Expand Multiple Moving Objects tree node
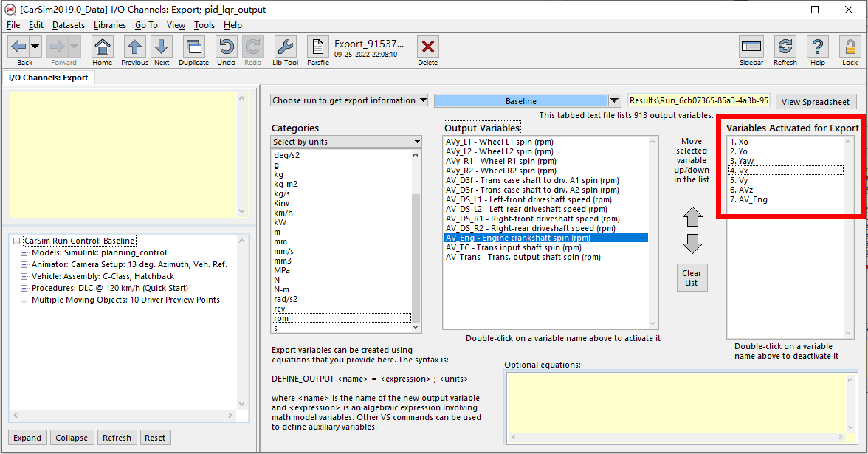The width and height of the screenshot is (868, 454). click(x=24, y=300)
